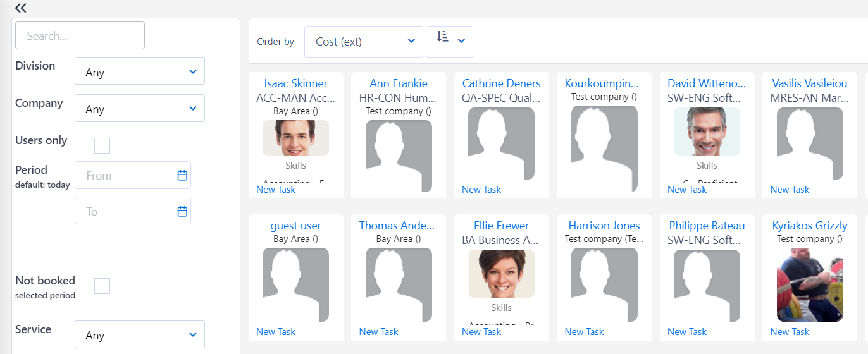Open Ann Frankie's profile link
Screen dimensions: 868x354
point(398,83)
